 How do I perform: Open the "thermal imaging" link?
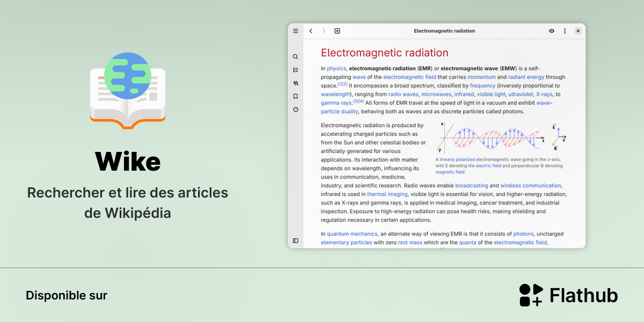pos(387,194)
